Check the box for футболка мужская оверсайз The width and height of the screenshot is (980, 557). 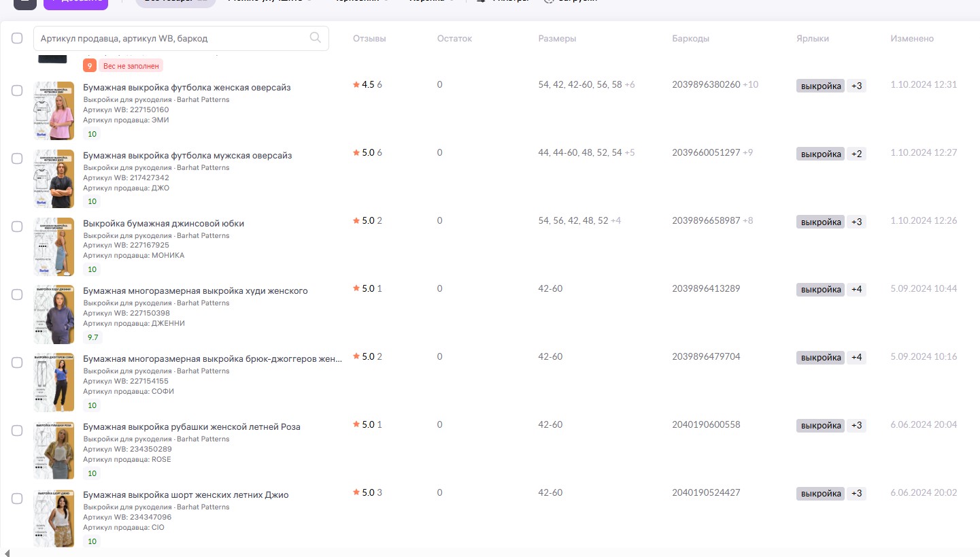tap(17, 158)
